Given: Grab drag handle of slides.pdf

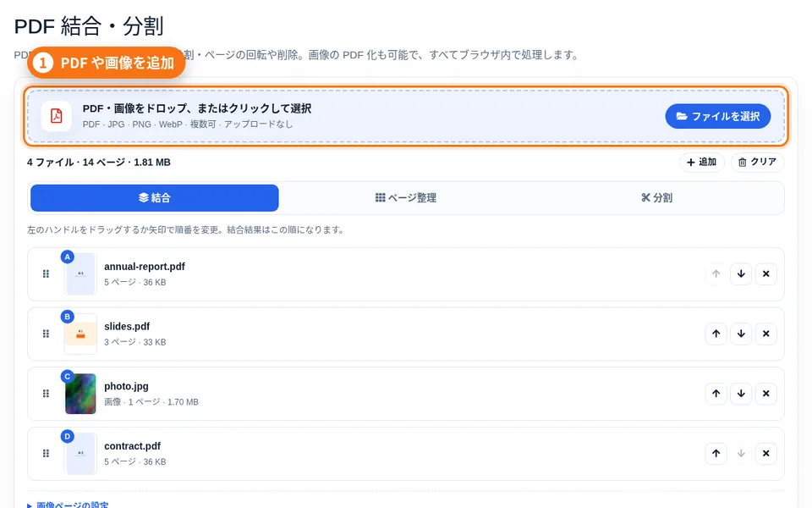Looking at the screenshot, I should pyautogui.click(x=46, y=334).
